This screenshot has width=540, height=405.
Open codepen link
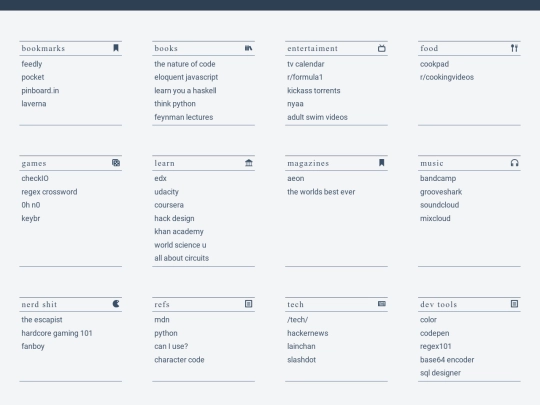(x=435, y=333)
